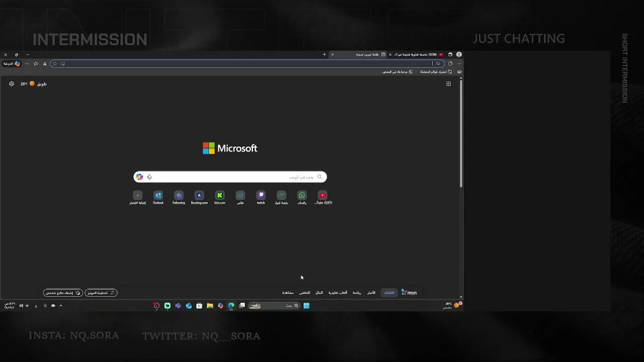Viewport: 644px width, 362px height.
Task: Open the Edge three-dots settings menu
Action: point(27,63)
